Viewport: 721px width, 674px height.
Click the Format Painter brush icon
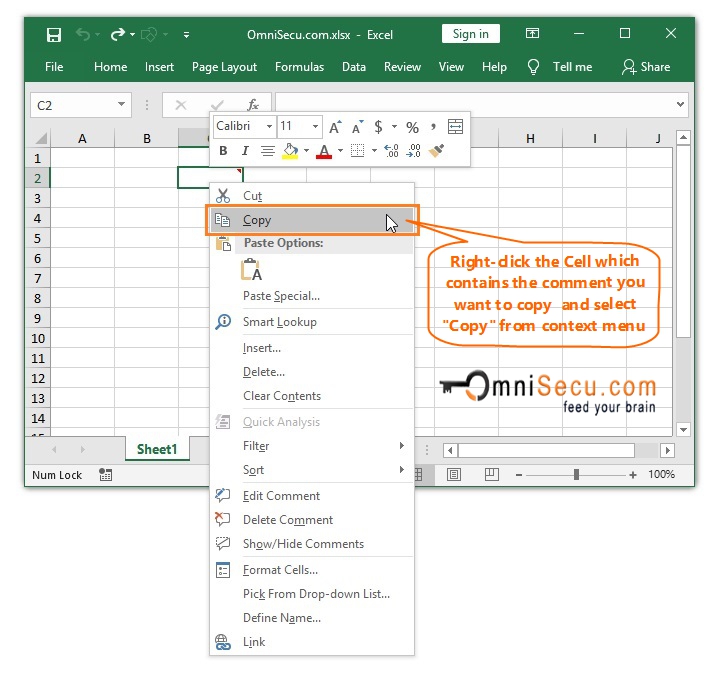(436, 150)
